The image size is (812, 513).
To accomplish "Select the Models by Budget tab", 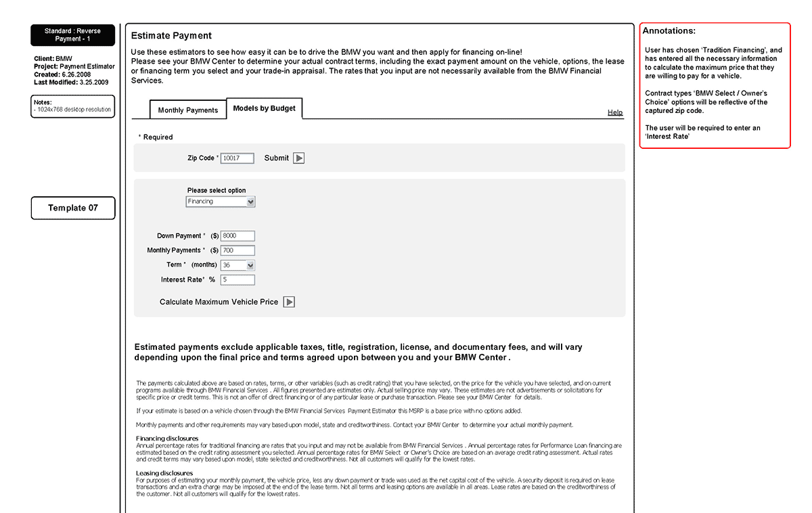I will coord(264,108).
